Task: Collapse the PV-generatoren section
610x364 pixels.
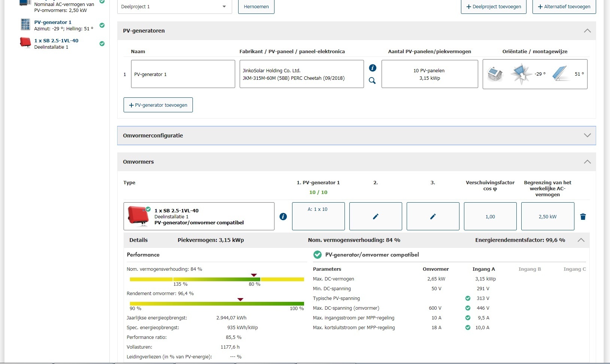Action: coord(587,31)
